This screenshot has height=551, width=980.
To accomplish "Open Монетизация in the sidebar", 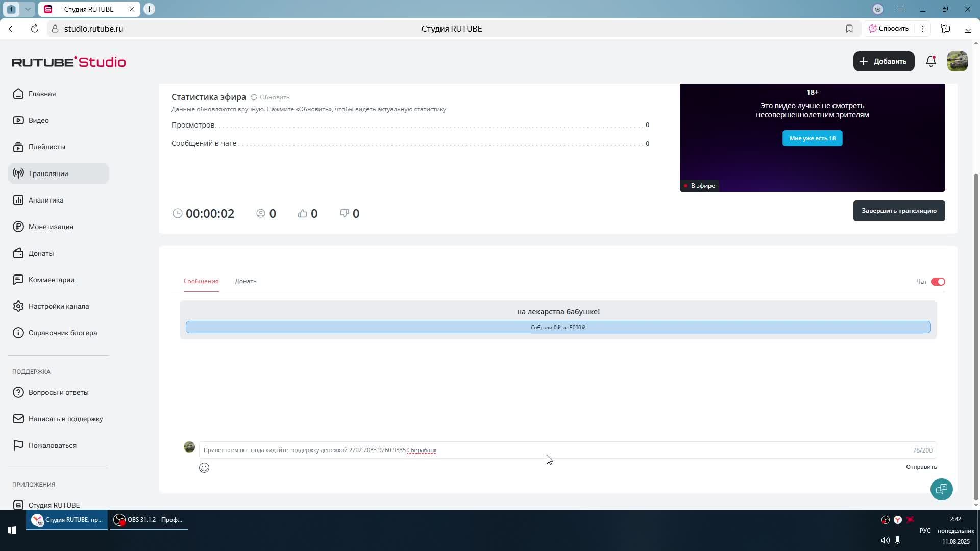I will 51,227.
